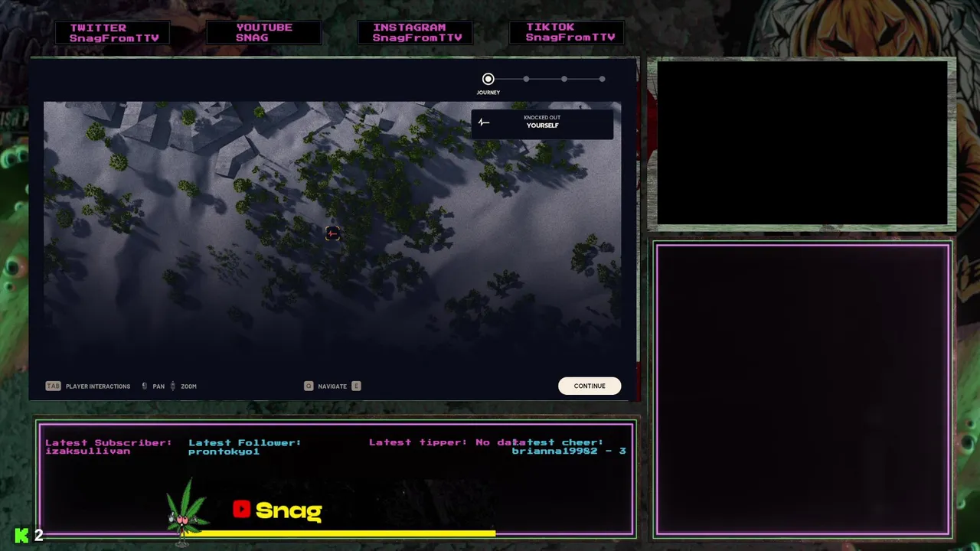The height and width of the screenshot is (551, 980).
Task: Click the brianna19982 cheer text
Action: pyautogui.click(x=569, y=452)
